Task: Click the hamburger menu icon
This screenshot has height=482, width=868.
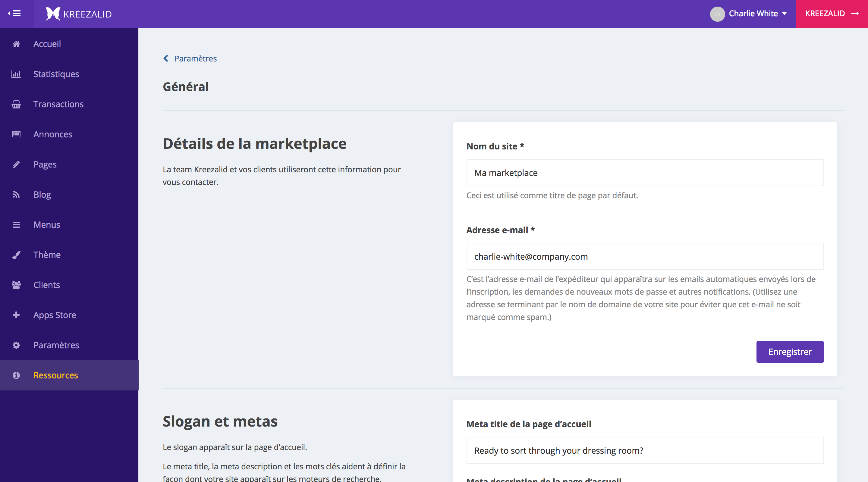Action: [17, 13]
